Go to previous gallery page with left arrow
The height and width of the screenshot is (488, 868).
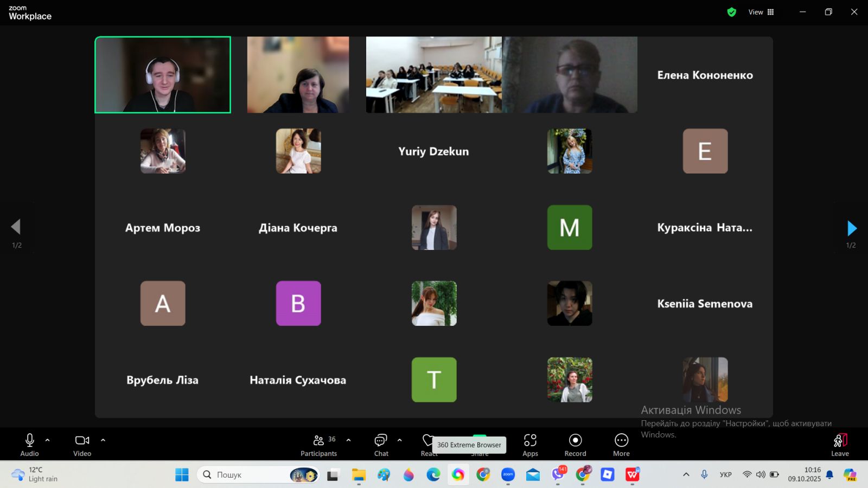(x=16, y=227)
